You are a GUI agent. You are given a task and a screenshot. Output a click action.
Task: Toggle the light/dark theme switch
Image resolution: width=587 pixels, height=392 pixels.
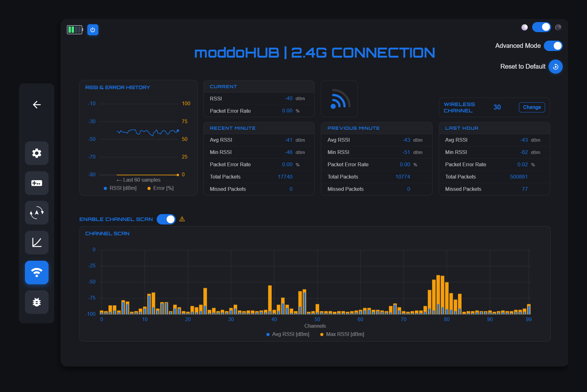541,27
